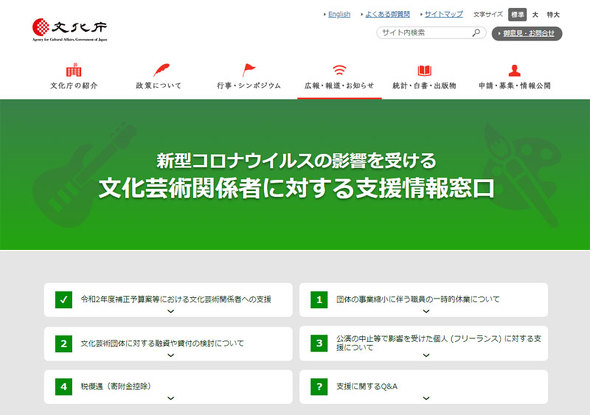The height and width of the screenshot is (415, 590).
Task: Click the book icon above 統計・白書・出版物
Action: point(424,70)
